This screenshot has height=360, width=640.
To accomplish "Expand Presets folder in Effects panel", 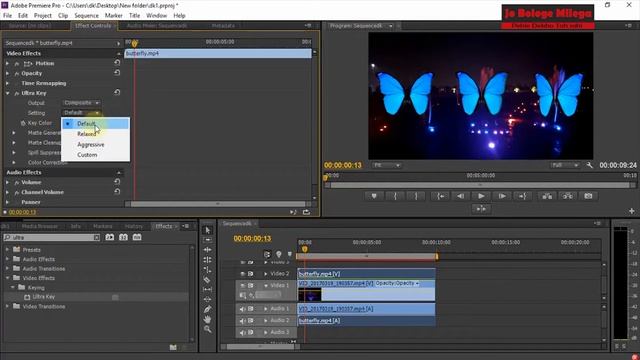I will [x=7, y=249].
